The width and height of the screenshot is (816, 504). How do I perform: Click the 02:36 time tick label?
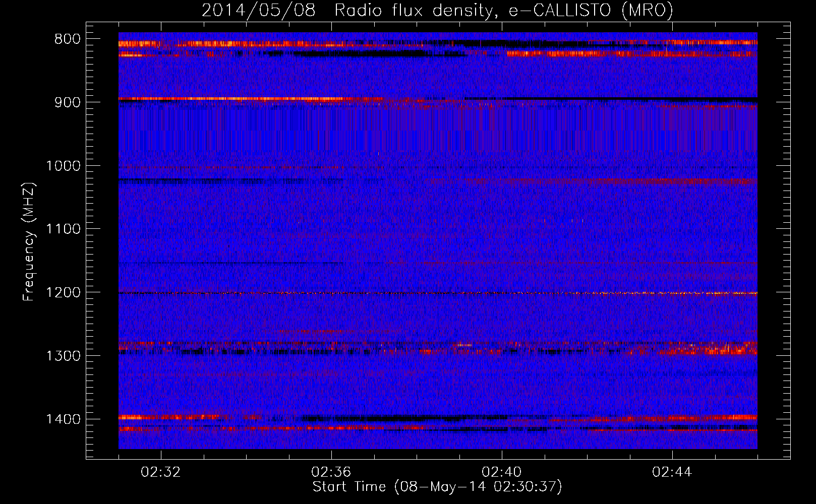pos(331,472)
